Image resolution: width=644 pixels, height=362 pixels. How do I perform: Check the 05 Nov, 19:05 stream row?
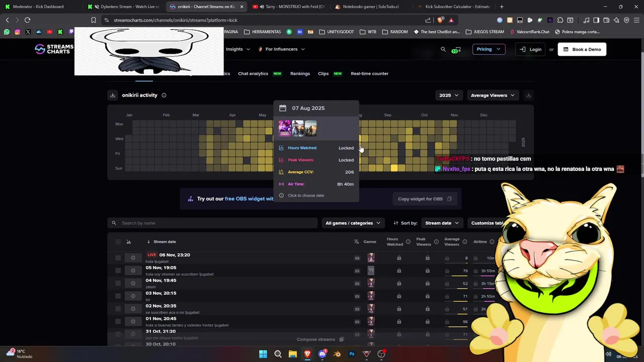click(x=118, y=270)
